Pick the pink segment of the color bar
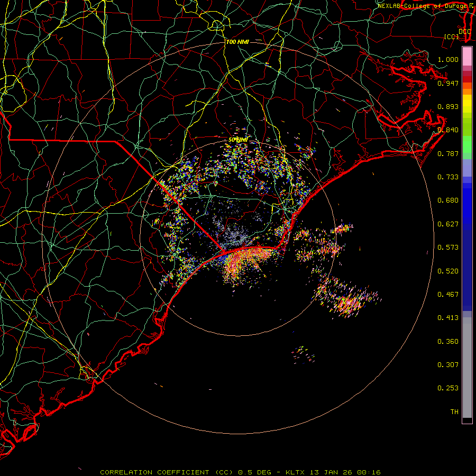Screen dimensions: 476x476 pos(467,57)
